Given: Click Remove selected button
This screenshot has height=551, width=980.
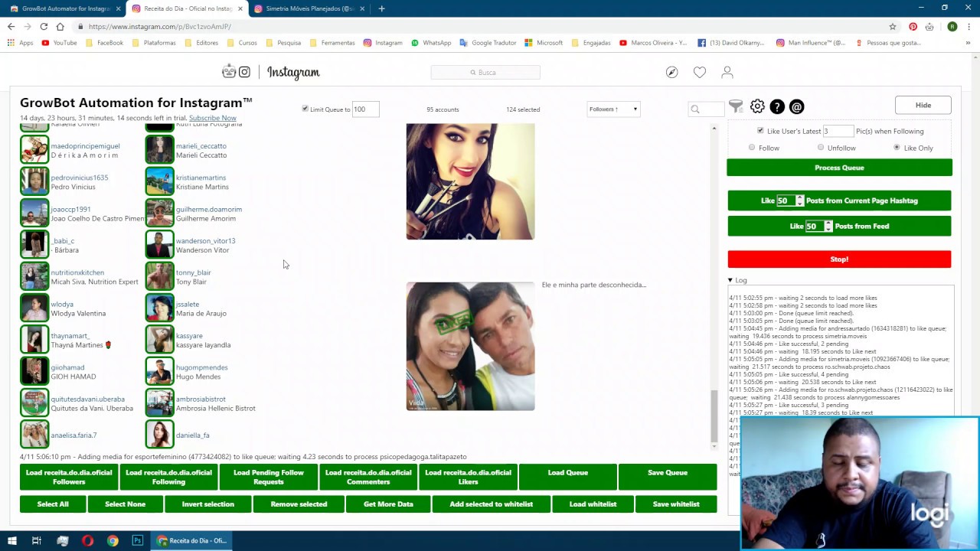Looking at the screenshot, I should coord(299,504).
